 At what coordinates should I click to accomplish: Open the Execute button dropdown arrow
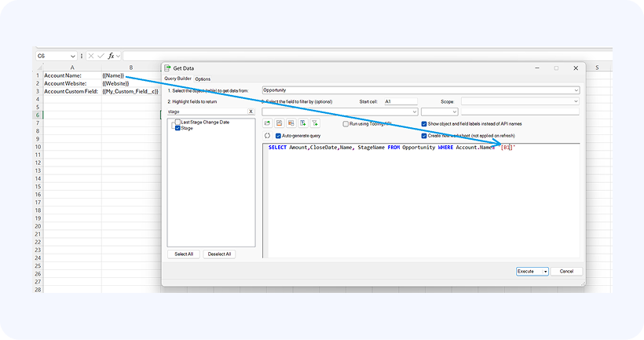click(545, 271)
